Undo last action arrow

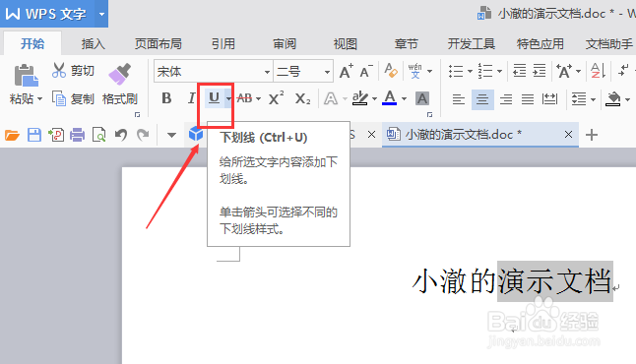point(121,135)
